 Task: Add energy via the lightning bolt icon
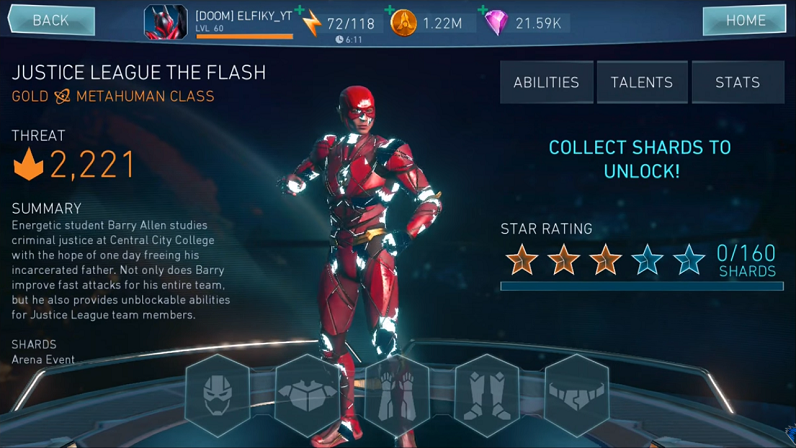click(x=311, y=23)
